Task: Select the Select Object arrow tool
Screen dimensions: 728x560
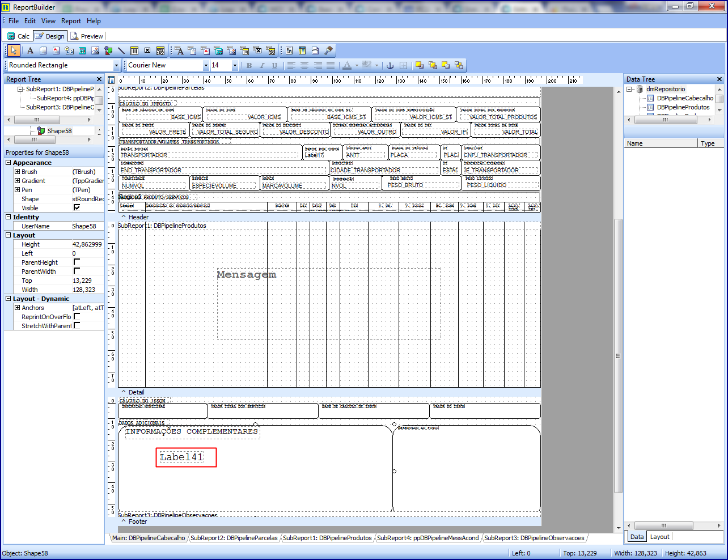Action: click(x=14, y=50)
